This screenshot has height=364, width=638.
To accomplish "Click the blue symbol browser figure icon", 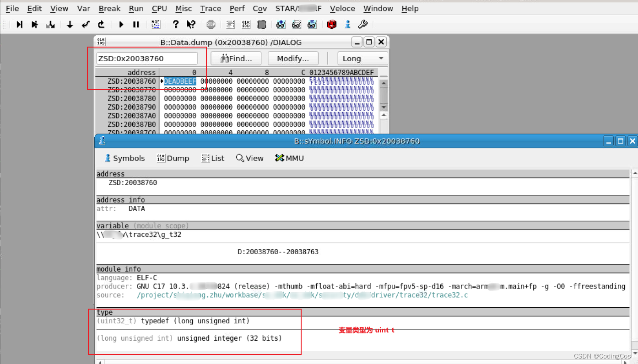I will pos(348,24).
